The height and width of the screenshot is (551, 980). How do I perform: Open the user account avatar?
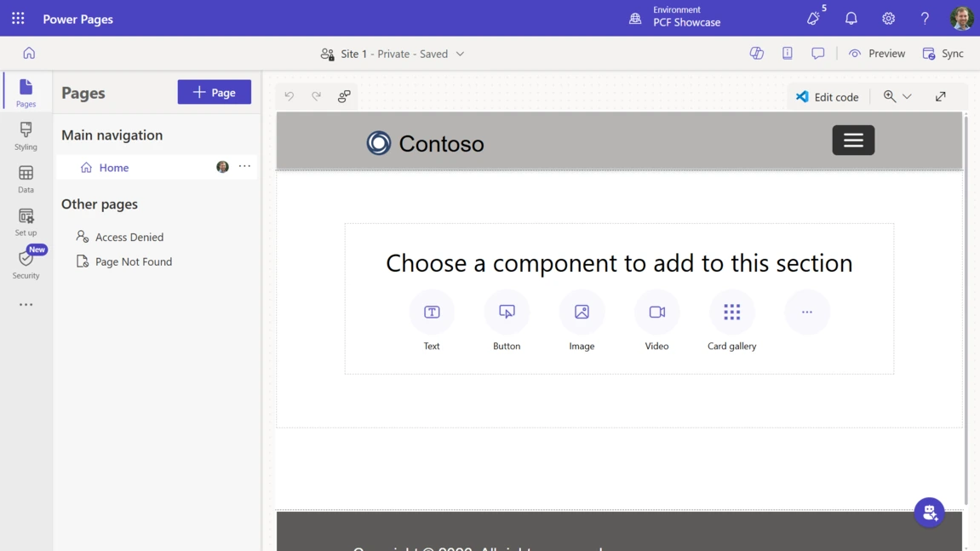(961, 18)
